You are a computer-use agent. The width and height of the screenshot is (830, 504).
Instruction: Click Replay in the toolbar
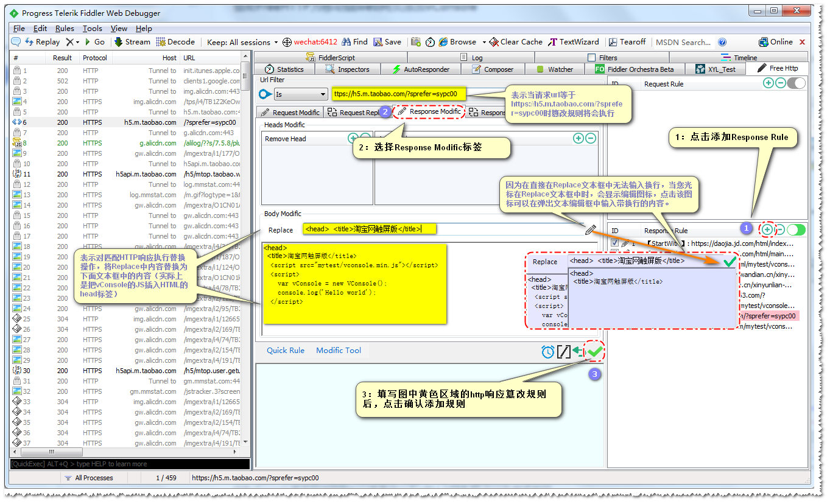tap(42, 42)
